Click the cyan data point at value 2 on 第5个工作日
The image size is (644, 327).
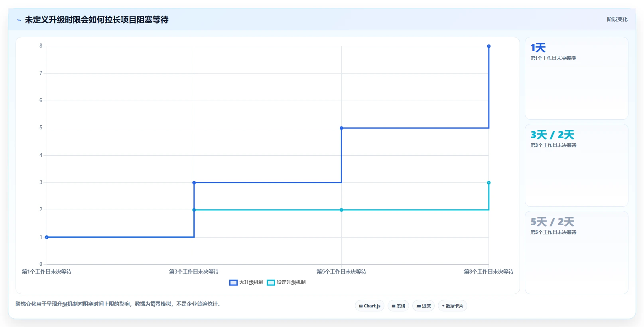point(341,210)
